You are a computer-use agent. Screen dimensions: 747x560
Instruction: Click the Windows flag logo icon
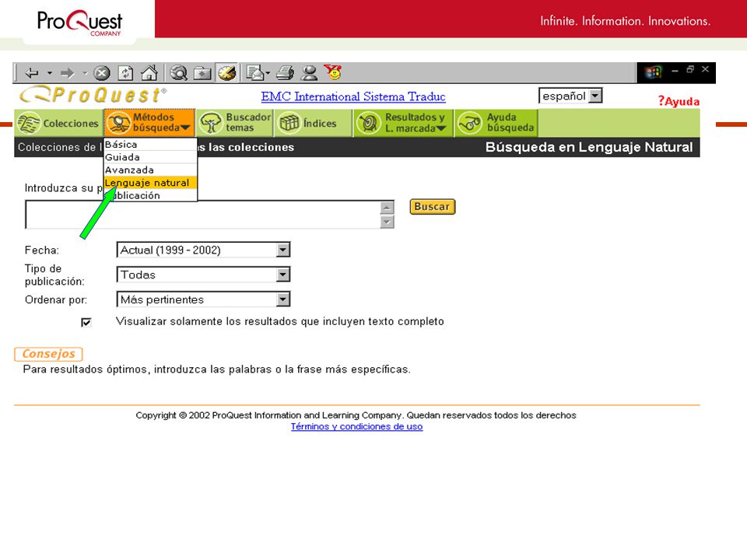(x=653, y=72)
